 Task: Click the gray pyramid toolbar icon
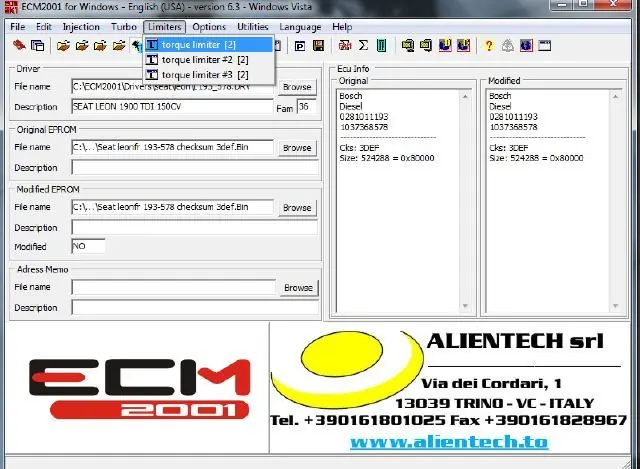(x=508, y=45)
